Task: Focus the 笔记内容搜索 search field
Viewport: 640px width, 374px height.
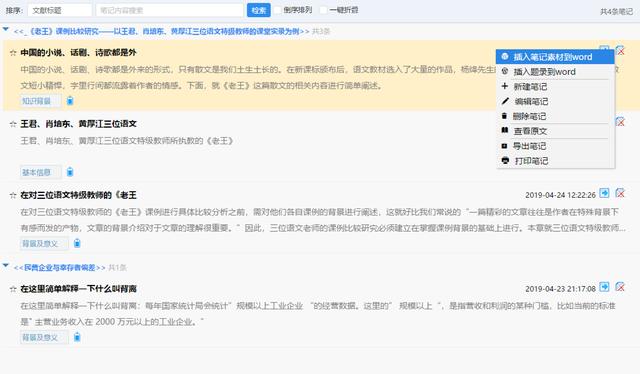Action: coord(169,10)
